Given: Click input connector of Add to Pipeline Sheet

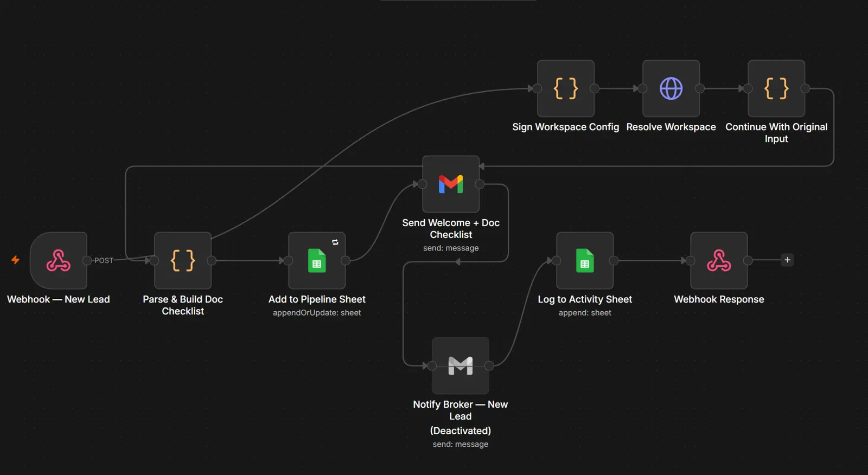Looking at the screenshot, I should tap(288, 260).
